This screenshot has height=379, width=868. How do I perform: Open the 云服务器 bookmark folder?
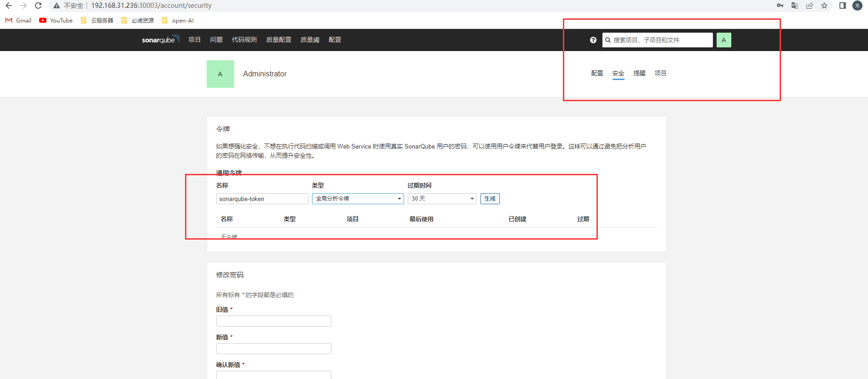97,20
